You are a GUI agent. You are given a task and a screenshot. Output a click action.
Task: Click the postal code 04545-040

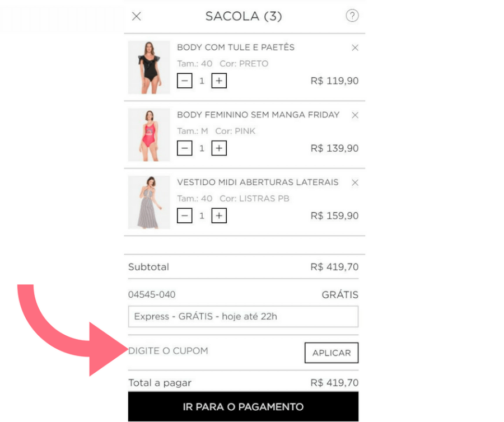148,295
